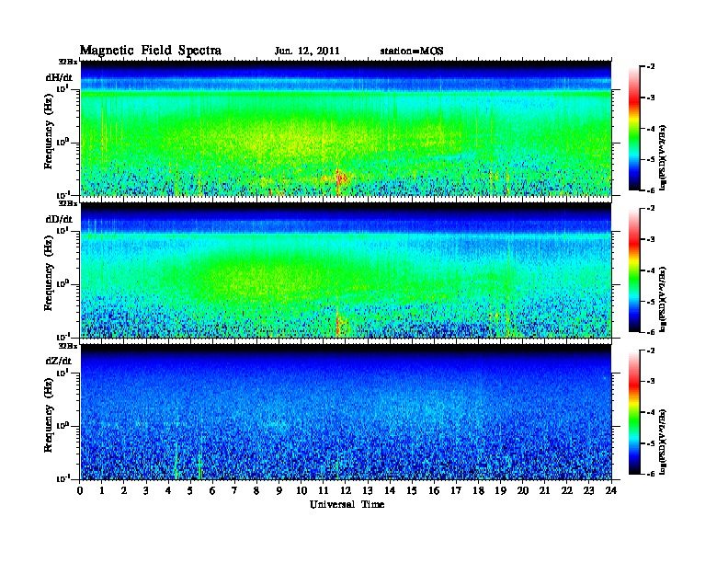
Task: Click the log(PSD) label beside dH/dt color bar
Action: (x=663, y=157)
